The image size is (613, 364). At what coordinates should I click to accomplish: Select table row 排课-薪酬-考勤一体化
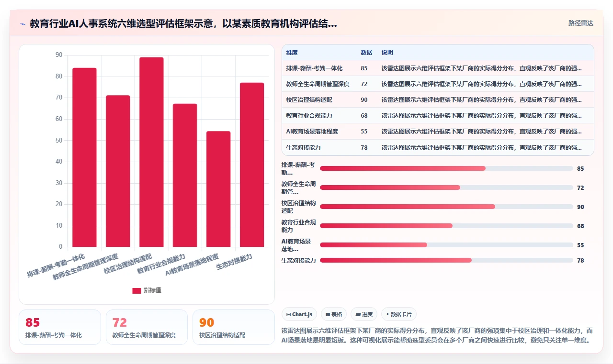tap(438, 68)
